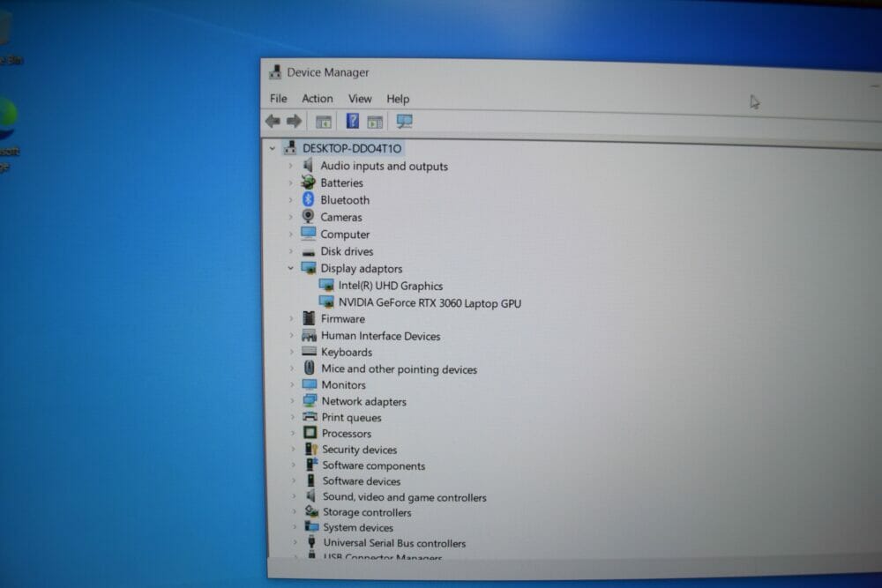Image resolution: width=882 pixels, height=588 pixels.
Task: Select Intel(R) UHD Graphics entry
Action: pos(391,286)
